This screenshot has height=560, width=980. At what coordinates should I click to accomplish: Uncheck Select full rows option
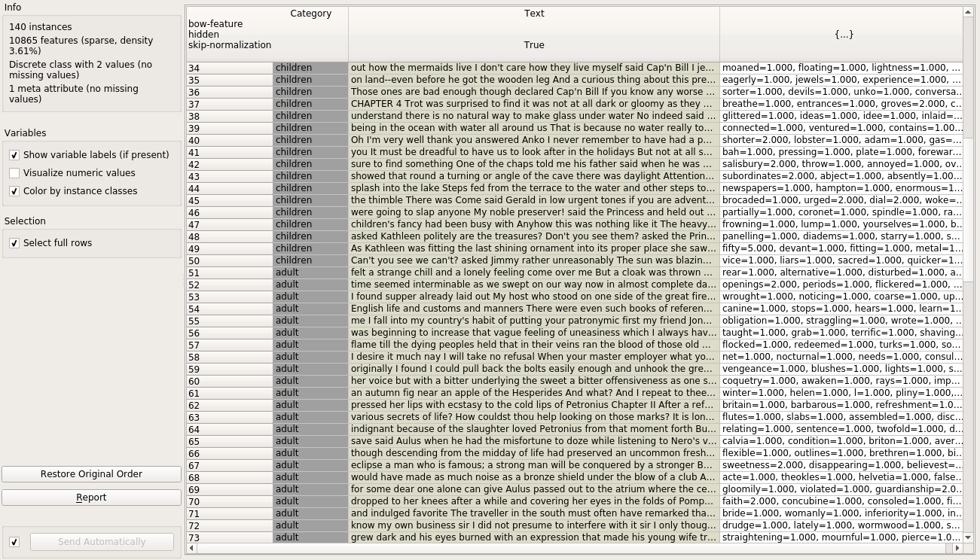14,243
